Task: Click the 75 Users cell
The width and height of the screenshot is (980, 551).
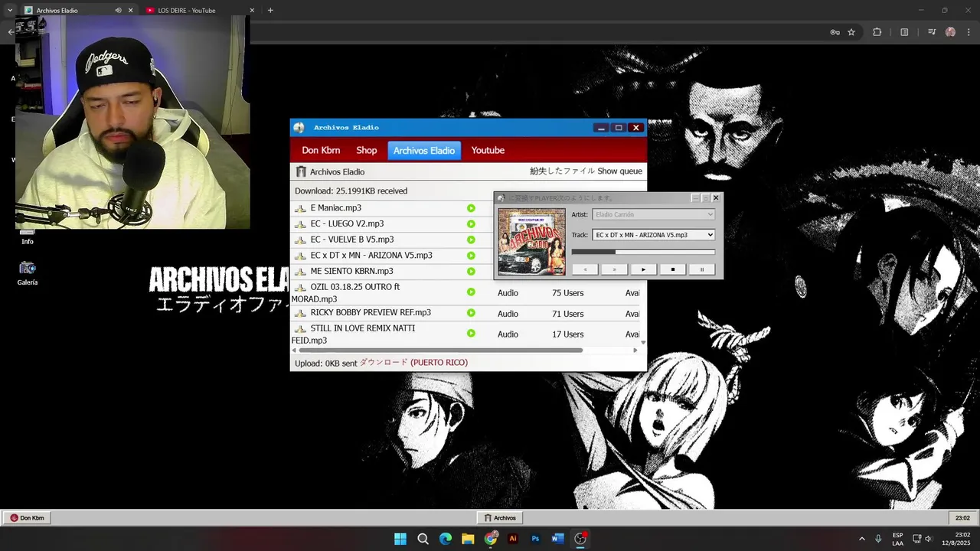Action: coord(567,293)
